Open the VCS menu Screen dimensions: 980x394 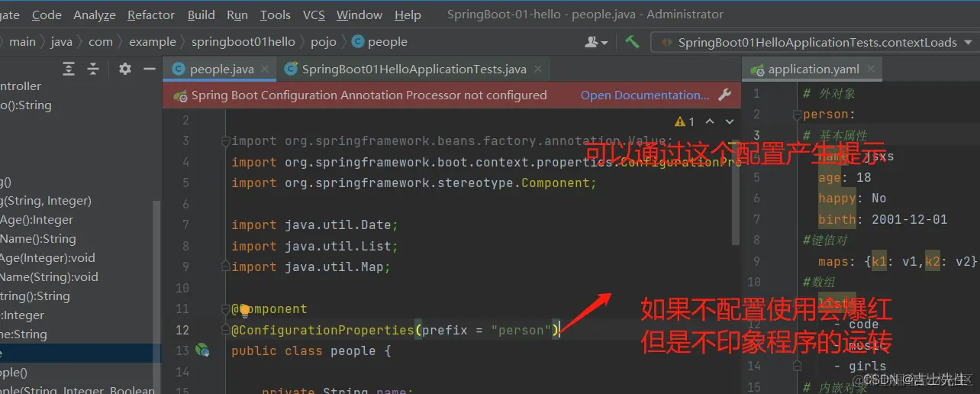tap(314, 15)
